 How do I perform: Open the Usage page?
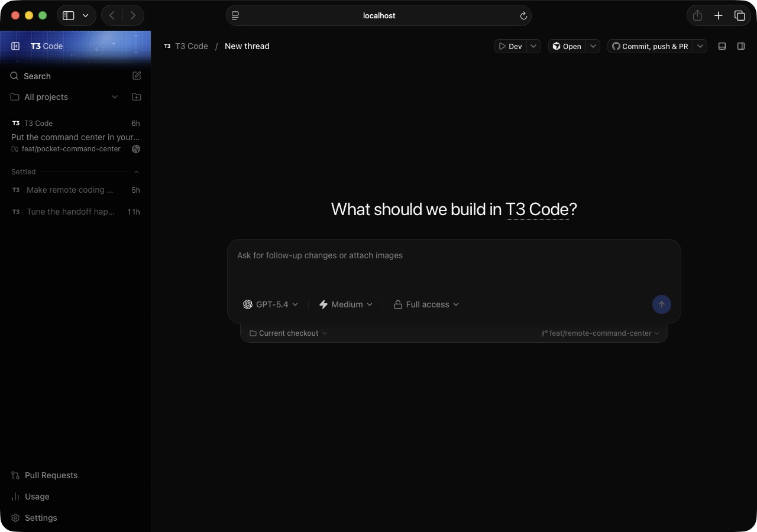pyautogui.click(x=75, y=497)
